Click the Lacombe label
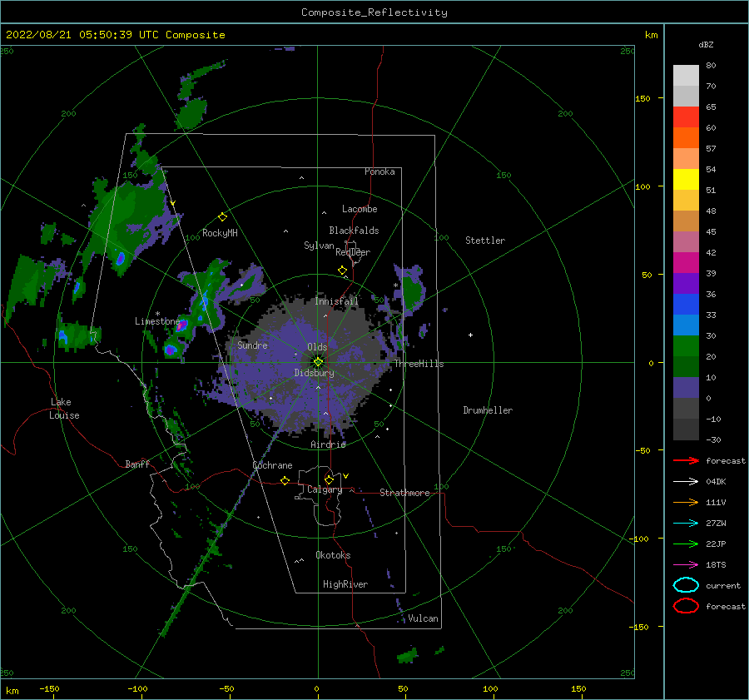The image size is (749, 700). [360, 209]
